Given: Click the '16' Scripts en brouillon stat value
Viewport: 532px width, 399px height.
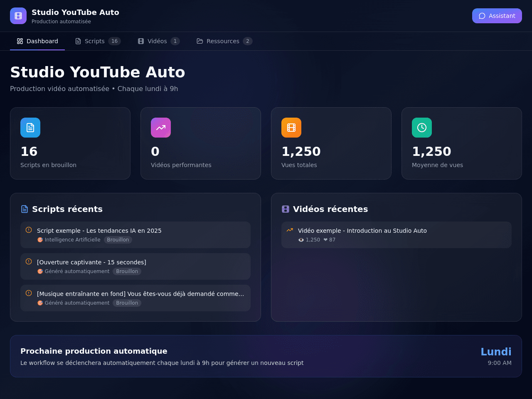Looking at the screenshot, I should pyautogui.click(x=29, y=151).
